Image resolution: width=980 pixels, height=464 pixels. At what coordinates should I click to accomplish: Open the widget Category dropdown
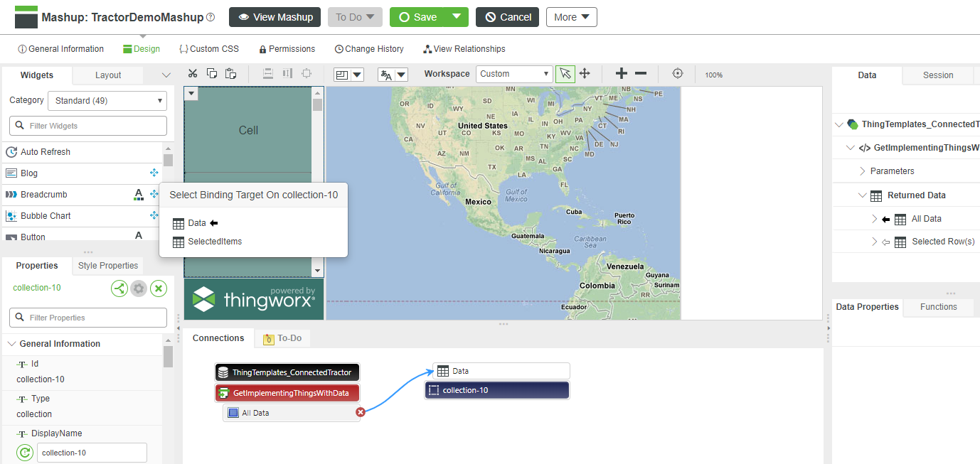pyautogui.click(x=107, y=101)
